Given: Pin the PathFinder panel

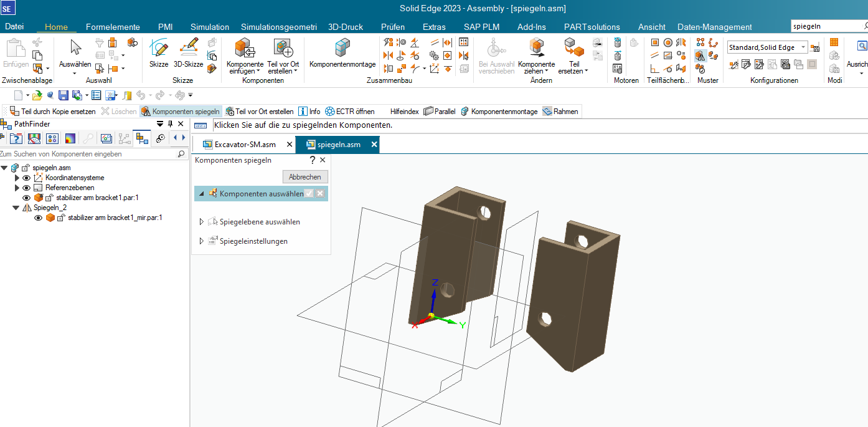Looking at the screenshot, I should (171, 124).
